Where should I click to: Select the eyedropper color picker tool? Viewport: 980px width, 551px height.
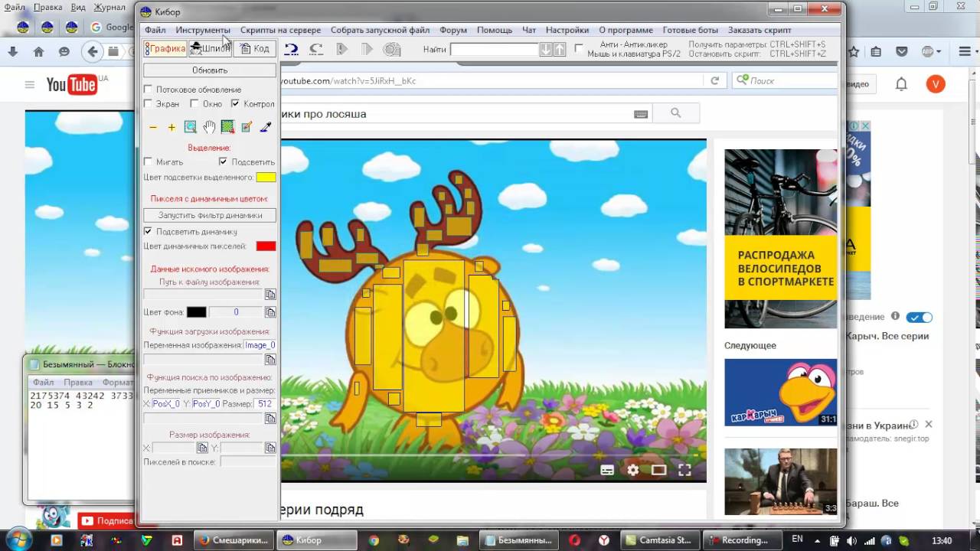[266, 127]
